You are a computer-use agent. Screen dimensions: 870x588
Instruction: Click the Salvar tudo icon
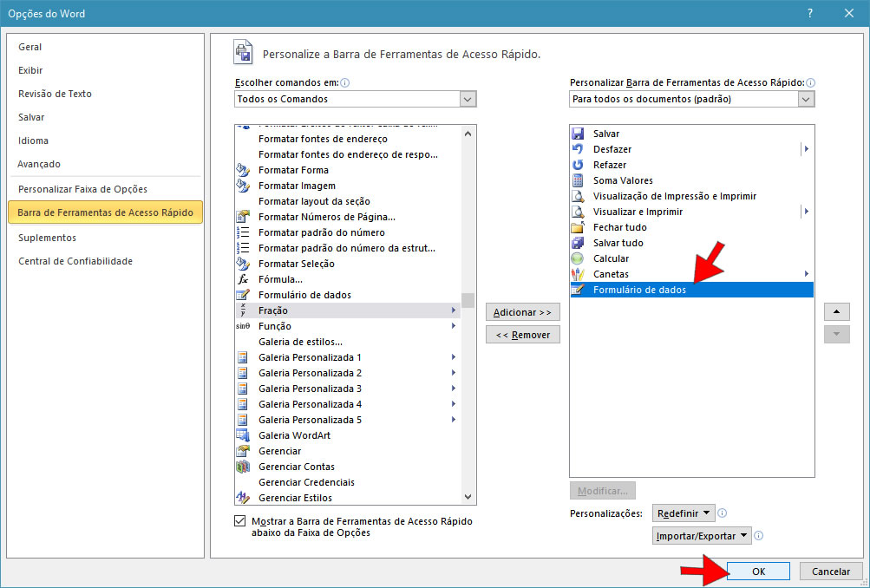578,243
